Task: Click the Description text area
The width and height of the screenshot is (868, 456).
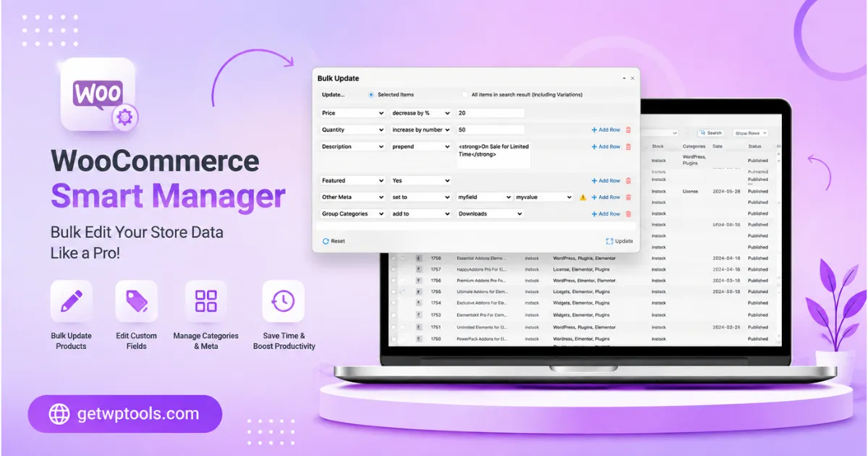Action: [x=493, y=155]
